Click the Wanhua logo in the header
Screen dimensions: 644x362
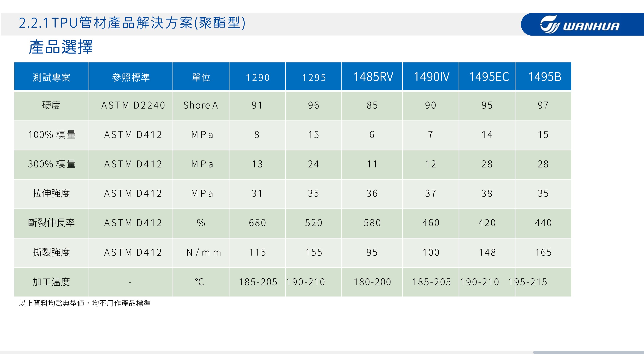click(x=580, y=24)
